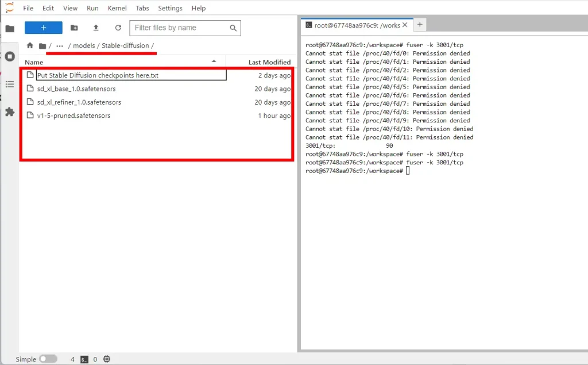Click the settings gear icon in status bar

[107, 359]
